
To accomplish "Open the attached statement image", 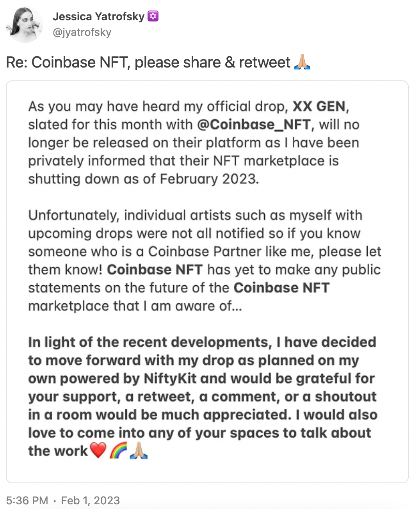I will [x=207, y=282].
